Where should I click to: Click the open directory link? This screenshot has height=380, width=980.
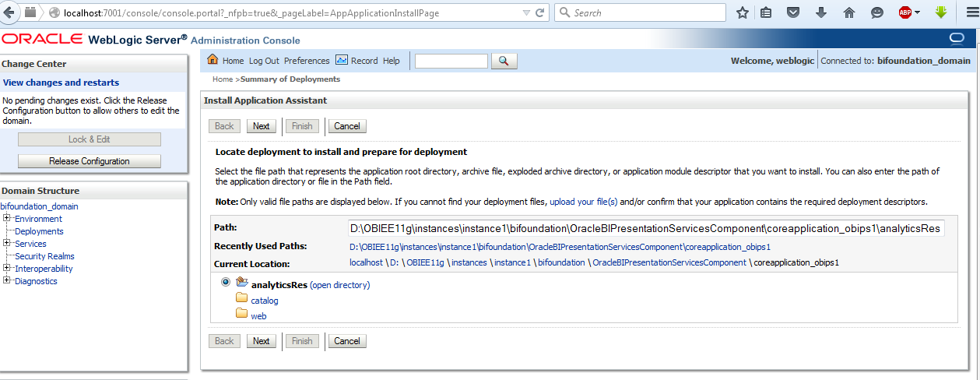340,285
